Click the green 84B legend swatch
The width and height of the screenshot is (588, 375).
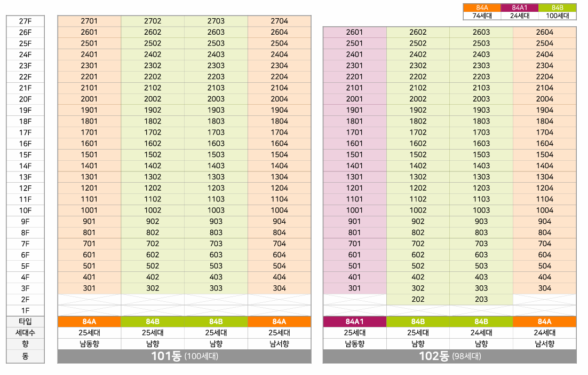coord(557,7)
